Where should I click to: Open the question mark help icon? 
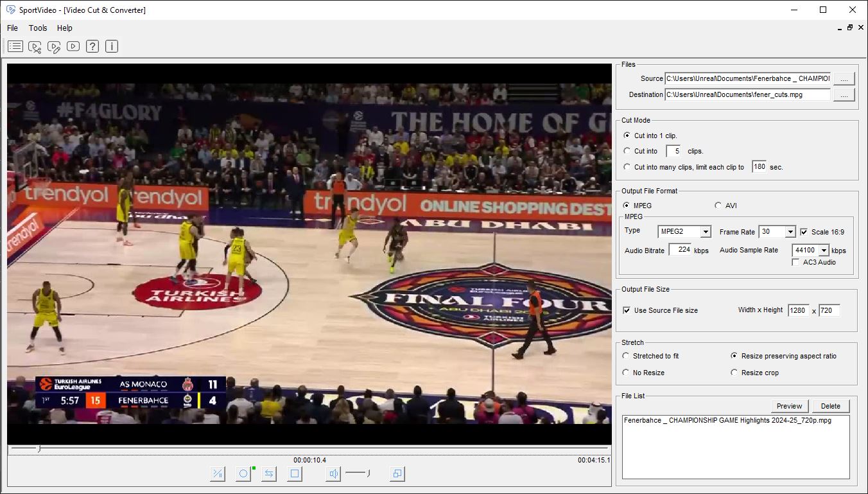92,46
